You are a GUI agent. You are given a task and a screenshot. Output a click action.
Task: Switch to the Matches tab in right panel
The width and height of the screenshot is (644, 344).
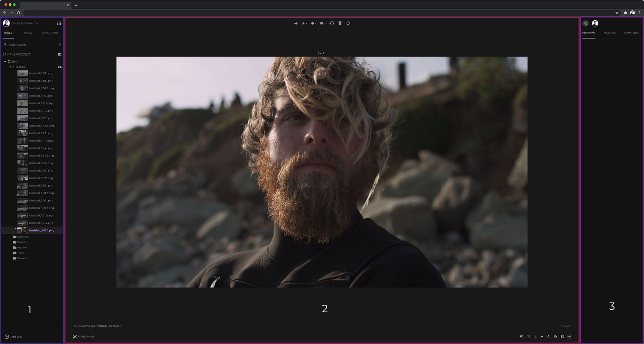pyautogui.click(x=609, y=33)
